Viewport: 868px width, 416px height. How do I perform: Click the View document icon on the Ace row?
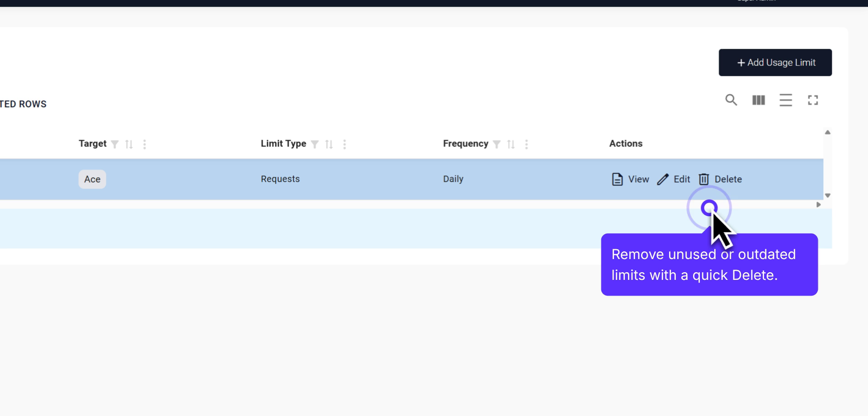coord(617,179)
